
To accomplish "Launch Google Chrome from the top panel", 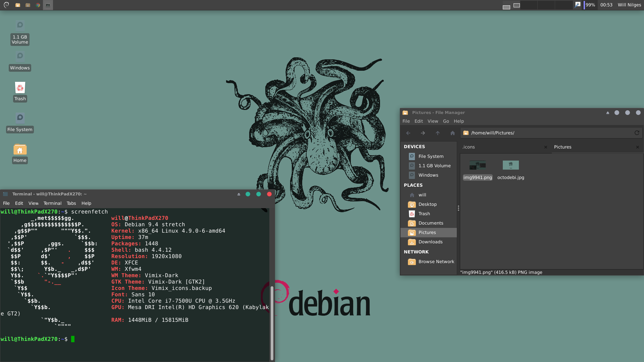I will point(38,5).
